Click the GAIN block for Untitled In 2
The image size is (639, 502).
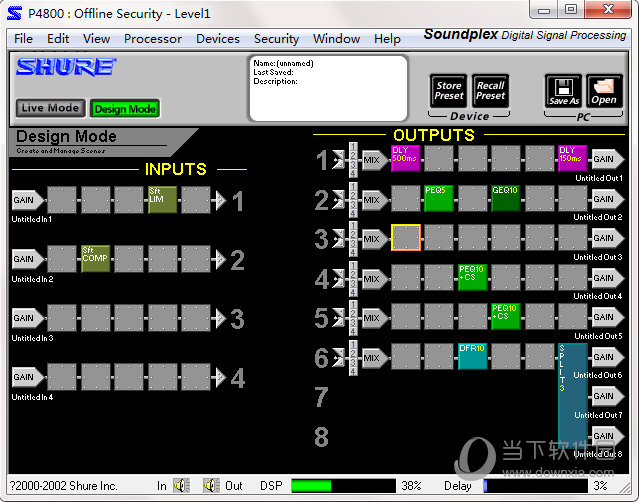point(27,259)
